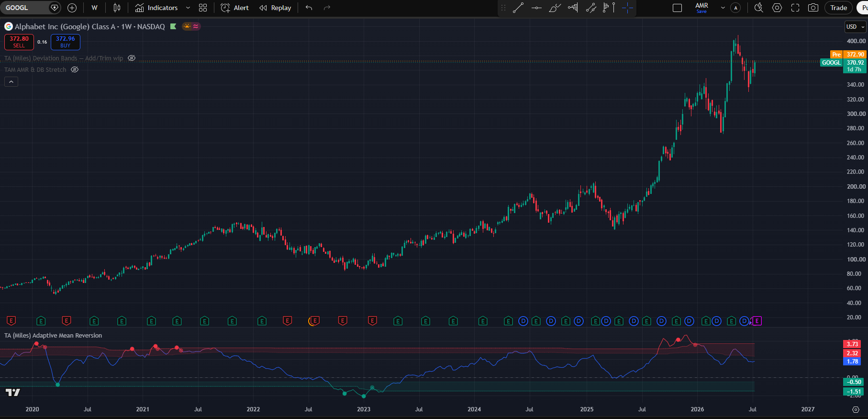Activate the blue crosshair cursor tool
Image resolution: width=868 pixels, height=419 pixels.
coord(627,8)
